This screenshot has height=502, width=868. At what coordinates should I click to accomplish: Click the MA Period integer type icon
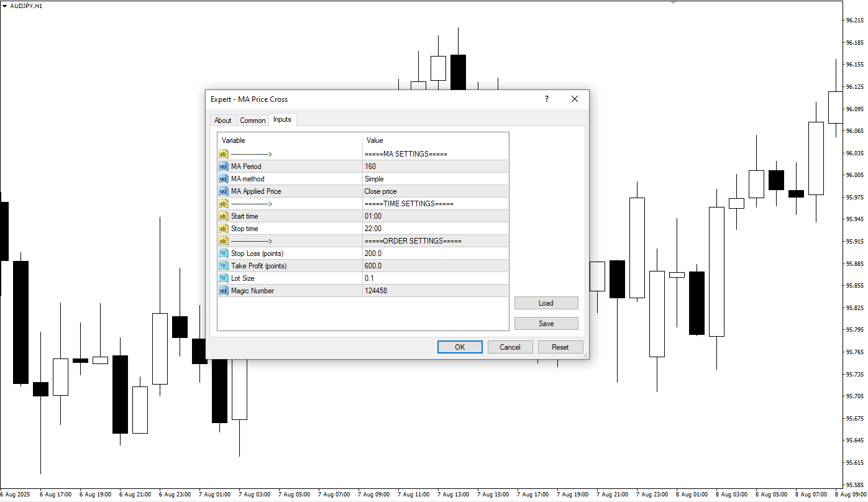[x=224, y=167]
